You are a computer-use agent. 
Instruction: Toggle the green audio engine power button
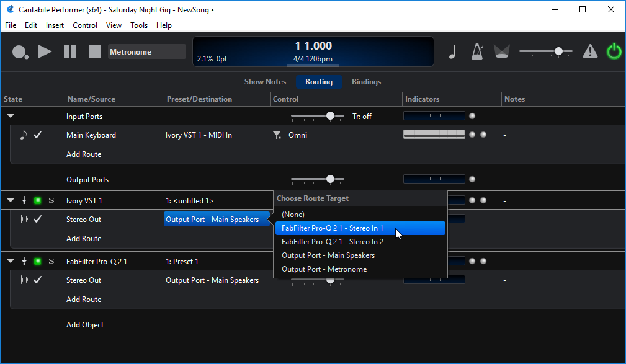coord(614,52)
